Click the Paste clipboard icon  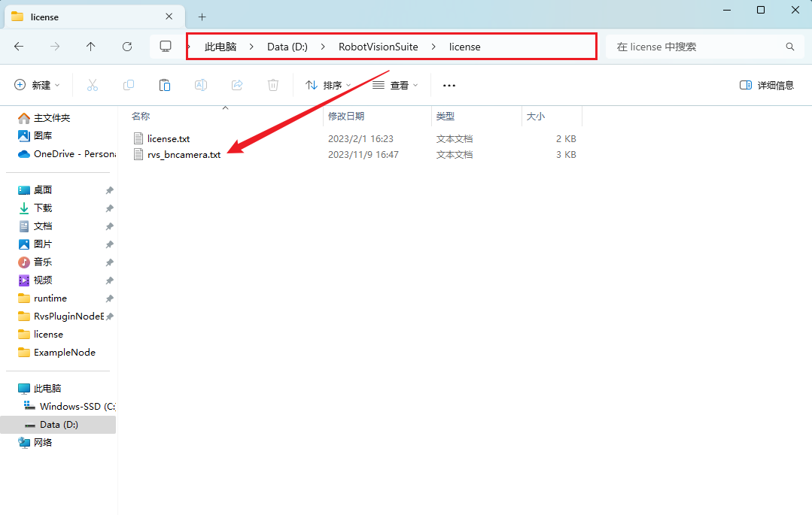[x=165, y=86]
